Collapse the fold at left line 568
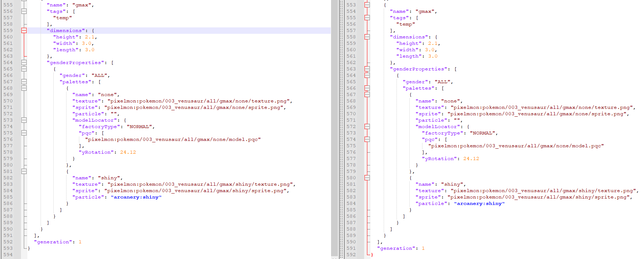 (24, 88)
